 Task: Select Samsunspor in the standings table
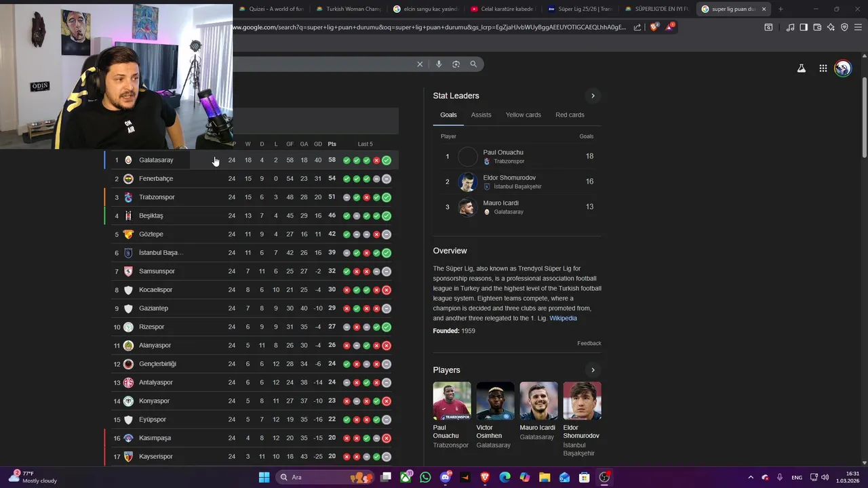251,271
